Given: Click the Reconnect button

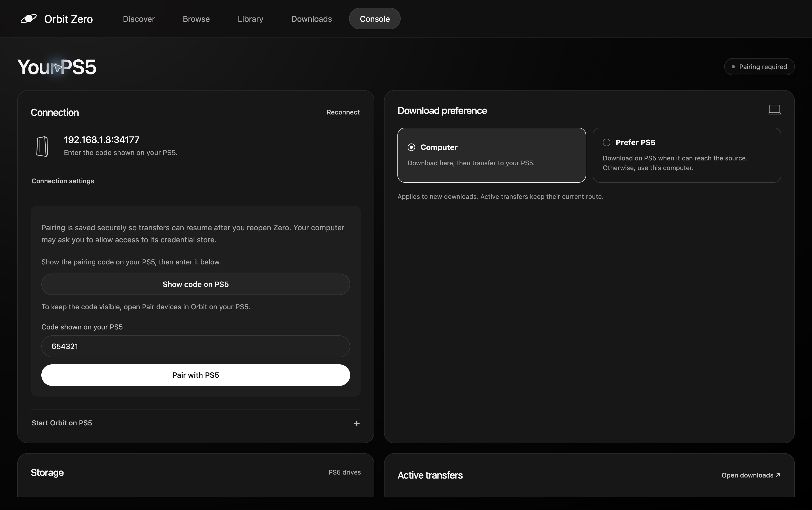Looking at the screenshot, I should pyautogui.click(x=343, y=112).
